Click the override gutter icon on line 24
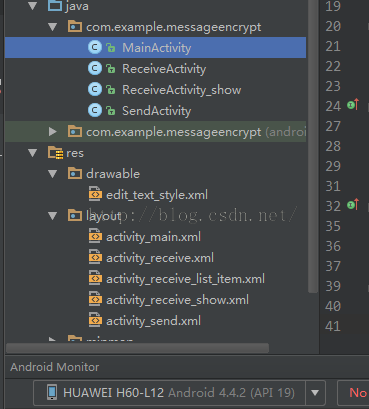This screenshot has height=409, width=369. click(353, 105)
